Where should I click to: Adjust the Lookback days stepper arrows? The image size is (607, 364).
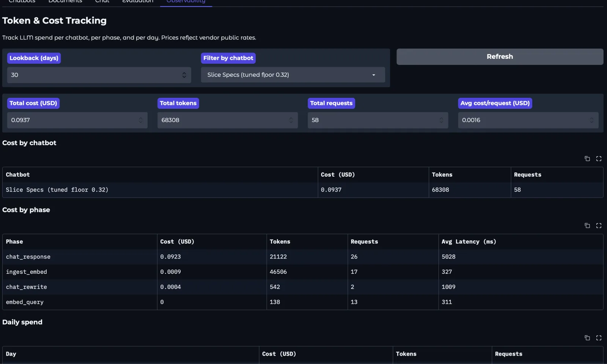tap(184, 75)
